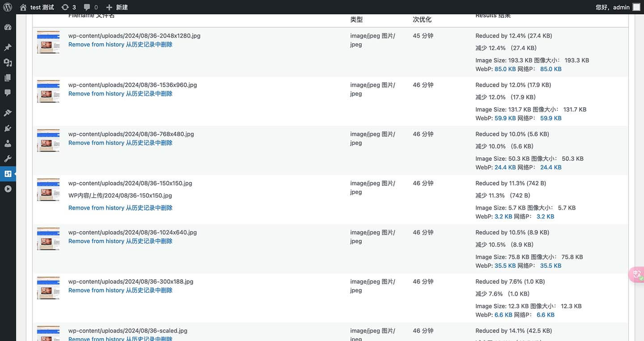Open thumbnail for 36-150x150.jpg
Screen dimensions: 644x341
(48, 190)
